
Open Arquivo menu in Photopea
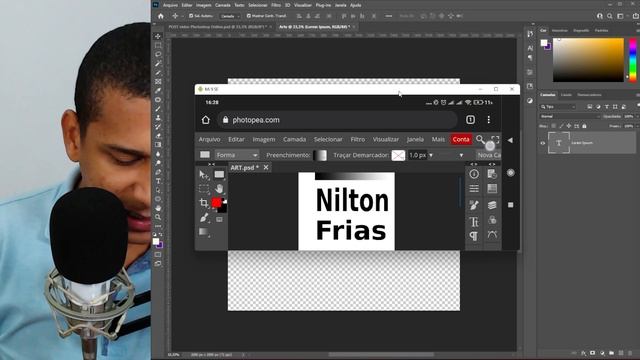tap(209, 139)
